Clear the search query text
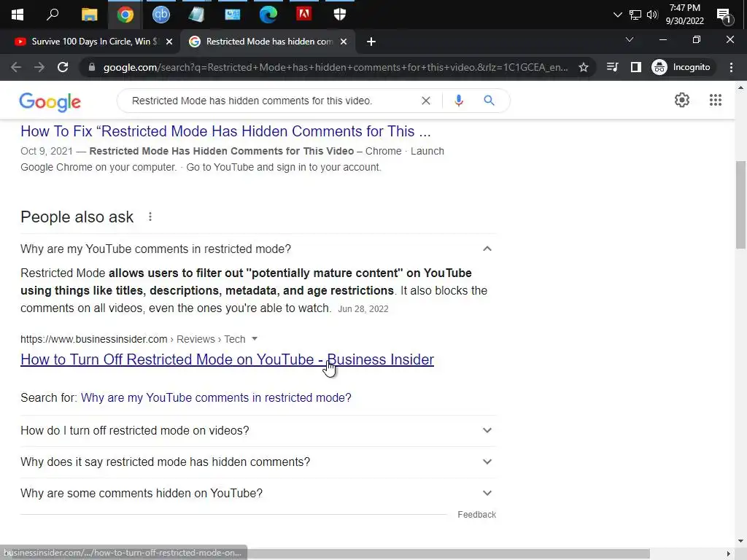This screenshot has width=747, height=560. [426, 101]
